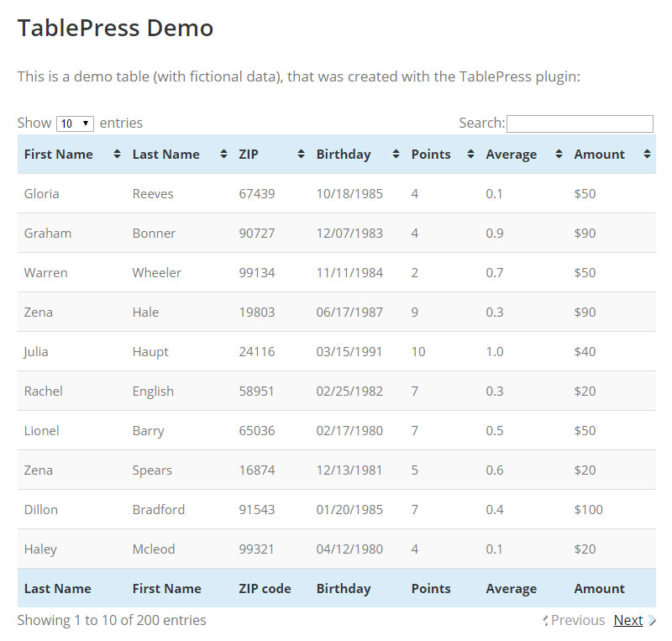
Task: Toggle Birthday column sort arrows
Action: tap(396, 155)
